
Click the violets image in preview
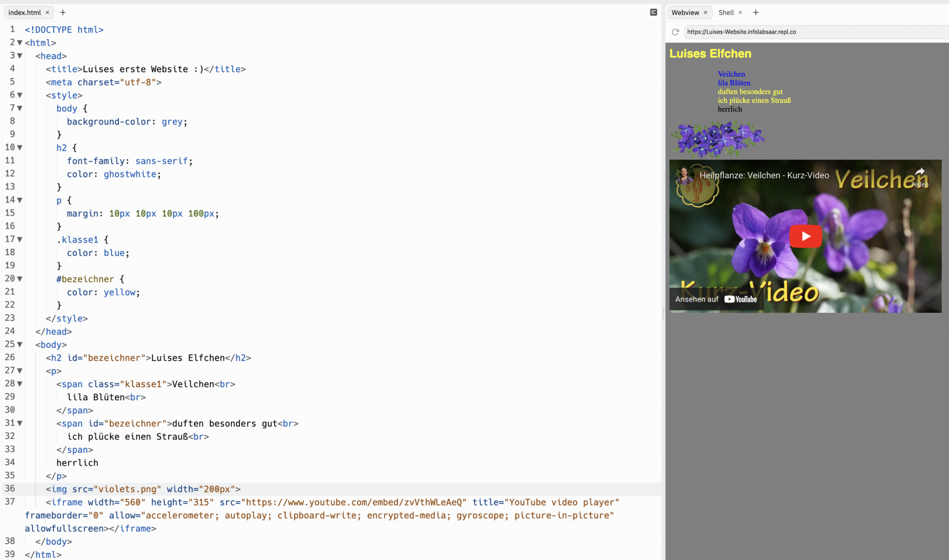pyautogui.click(x=717, y=139)
